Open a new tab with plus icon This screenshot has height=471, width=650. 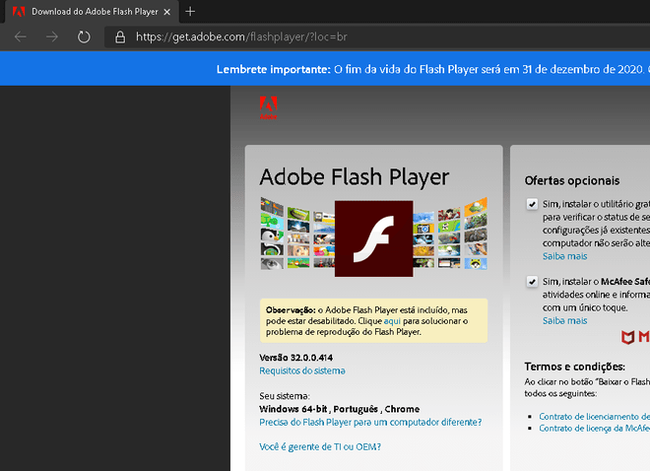(x=190, y=12)
